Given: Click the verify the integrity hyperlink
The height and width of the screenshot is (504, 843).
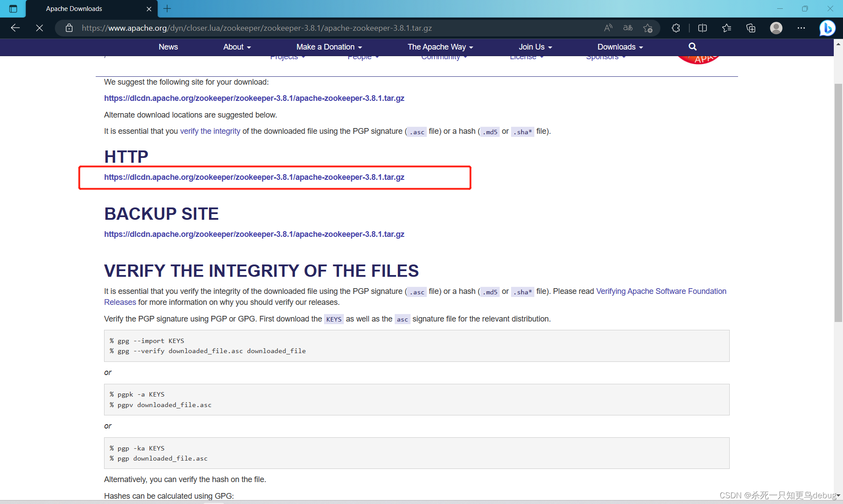Looking at the screenshot, I should [x=210, y=131].
